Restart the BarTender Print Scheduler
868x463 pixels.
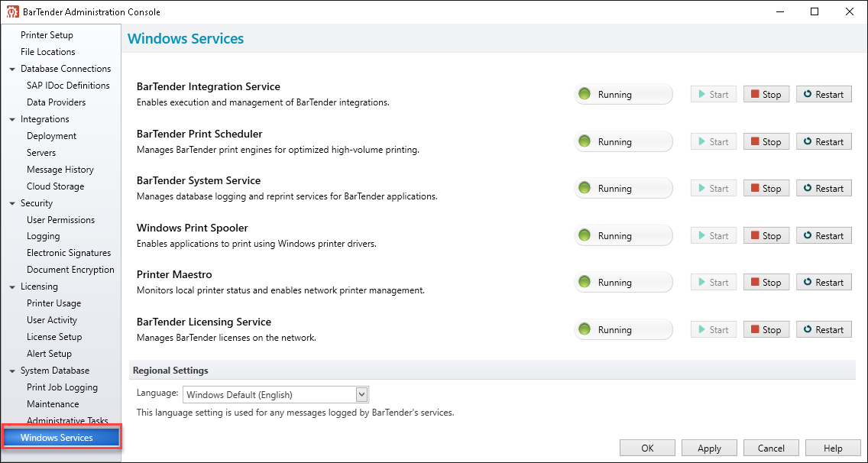(824, 142)
